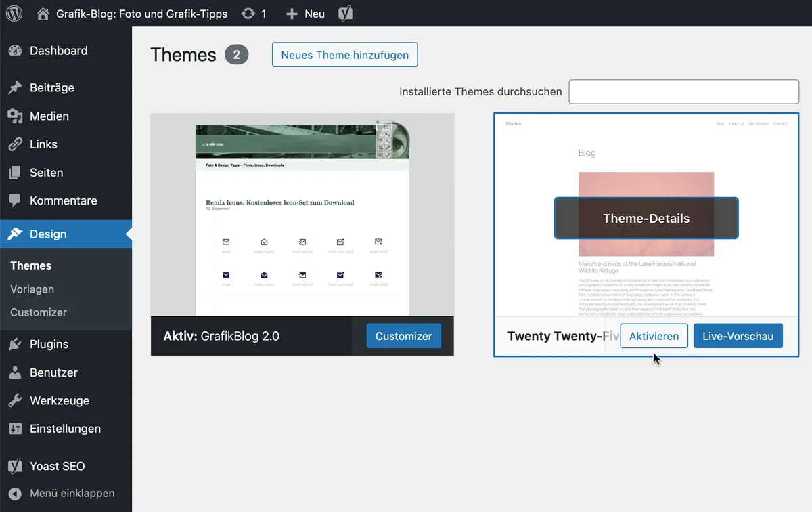Click blue Customizer button on active theme
Image resolution: width=812 pixels, height=512 pixels.
pos(404,336)
